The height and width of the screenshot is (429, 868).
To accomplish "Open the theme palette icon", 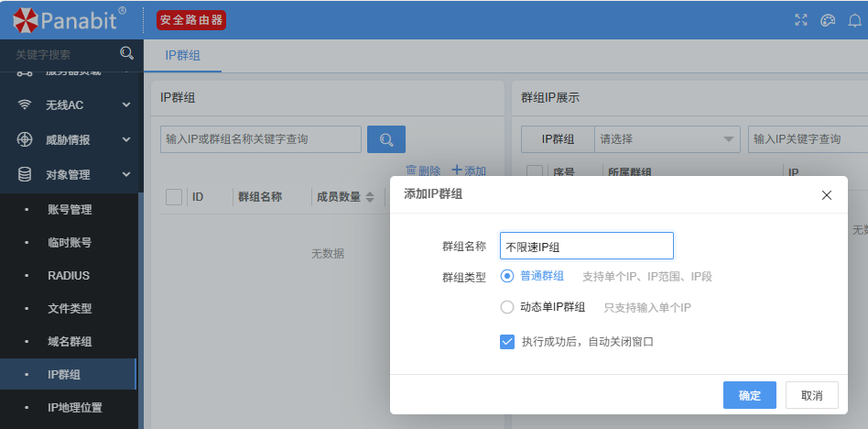I will (828, 20).
